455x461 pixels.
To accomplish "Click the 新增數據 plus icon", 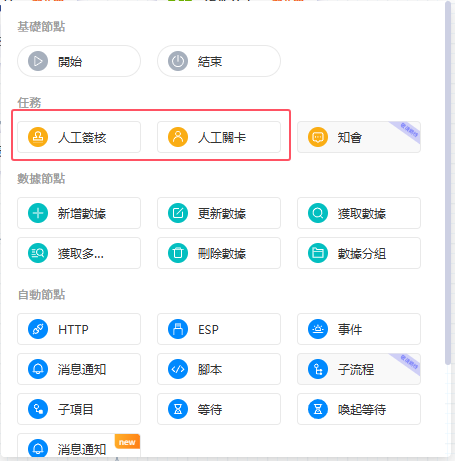I will tap(38, 213).
